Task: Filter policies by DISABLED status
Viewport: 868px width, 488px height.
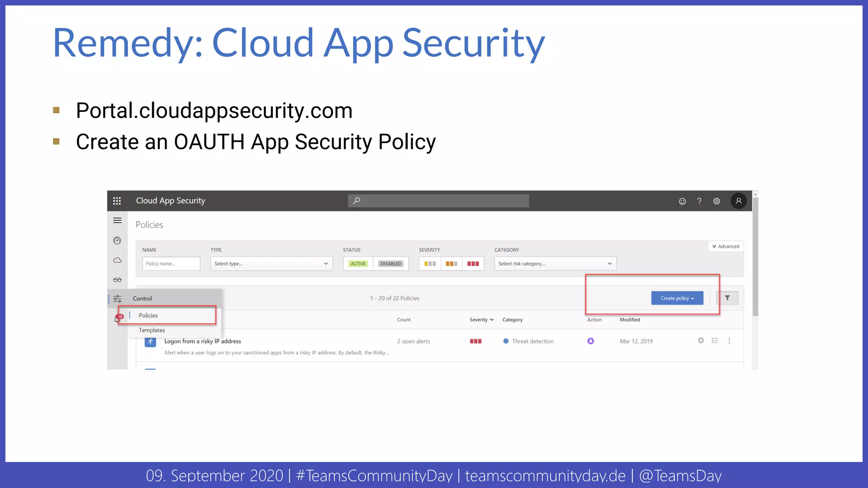Action: 391,263
